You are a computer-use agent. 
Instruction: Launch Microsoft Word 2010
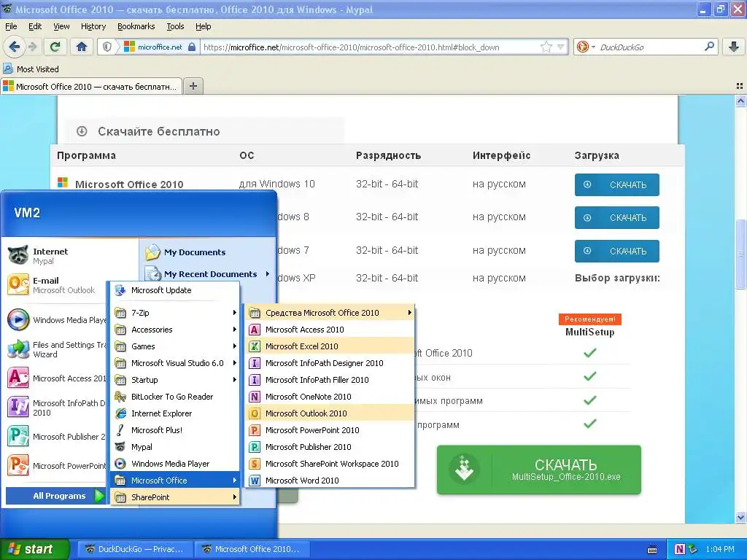[x=329, y=481]
